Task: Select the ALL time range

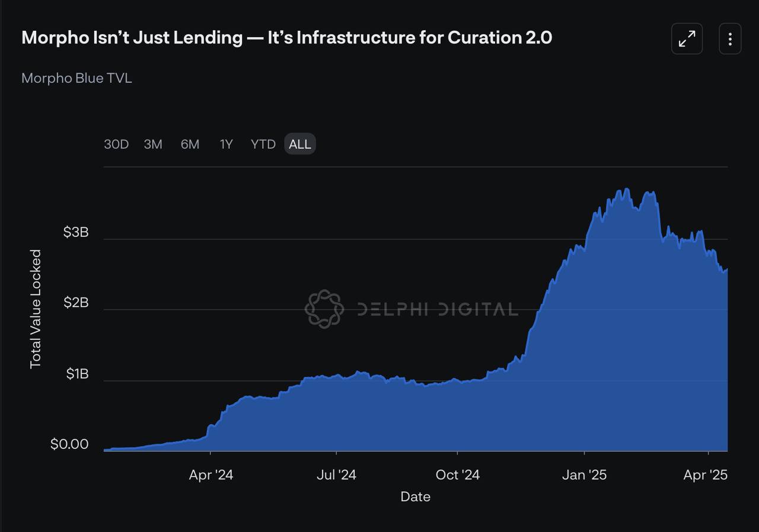Action: point(300,144)
